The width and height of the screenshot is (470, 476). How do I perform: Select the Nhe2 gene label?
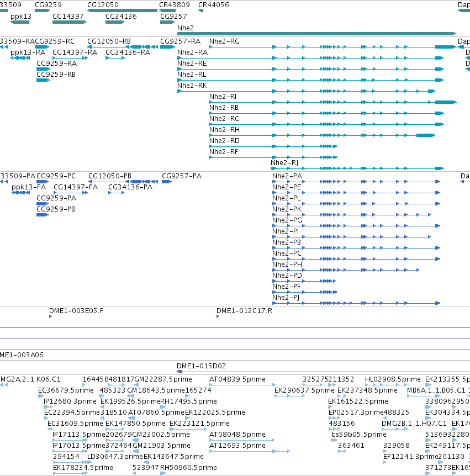(x=185, y=28)
